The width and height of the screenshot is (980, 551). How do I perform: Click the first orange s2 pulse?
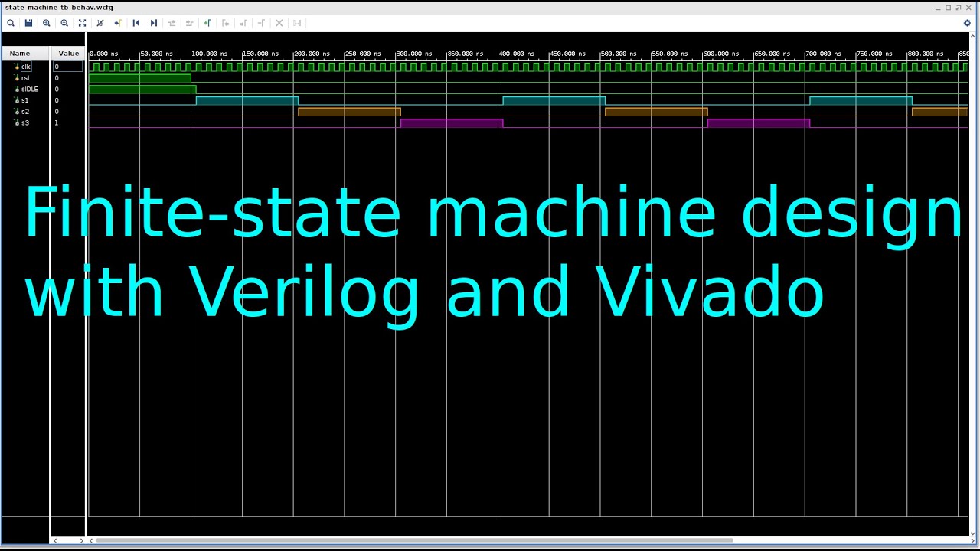[x=349, y=112]
